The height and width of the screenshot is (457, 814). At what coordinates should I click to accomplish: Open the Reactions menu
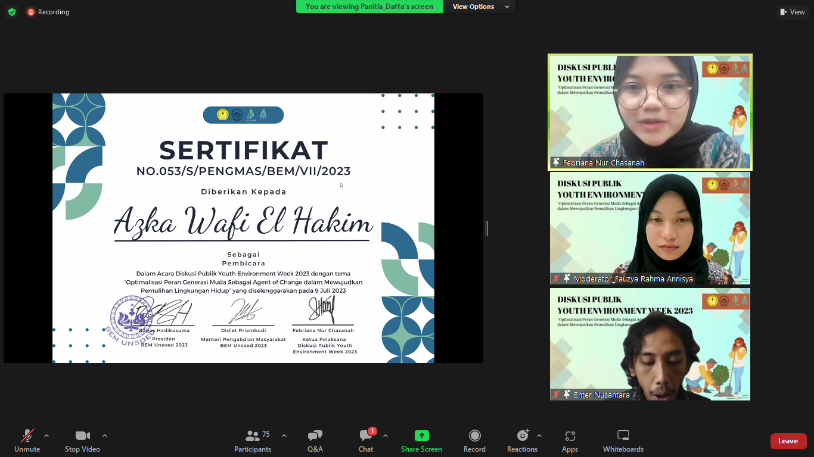[x=522, y=438]
